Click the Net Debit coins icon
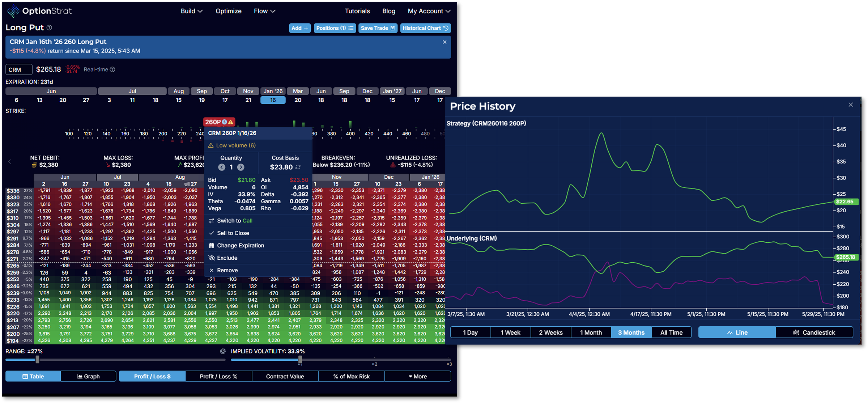The height and width of the screenshot is (403, 868). click(x=34, y=165)
